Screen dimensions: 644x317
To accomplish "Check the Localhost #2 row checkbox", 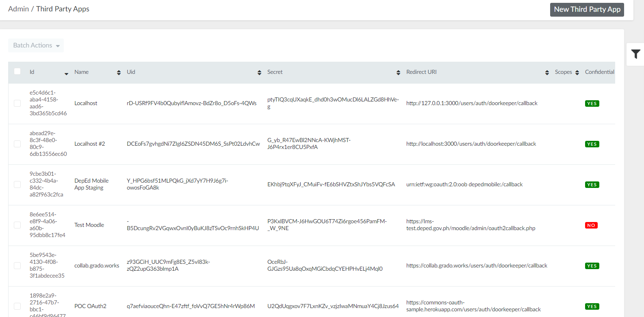I will tap(17, 144).
